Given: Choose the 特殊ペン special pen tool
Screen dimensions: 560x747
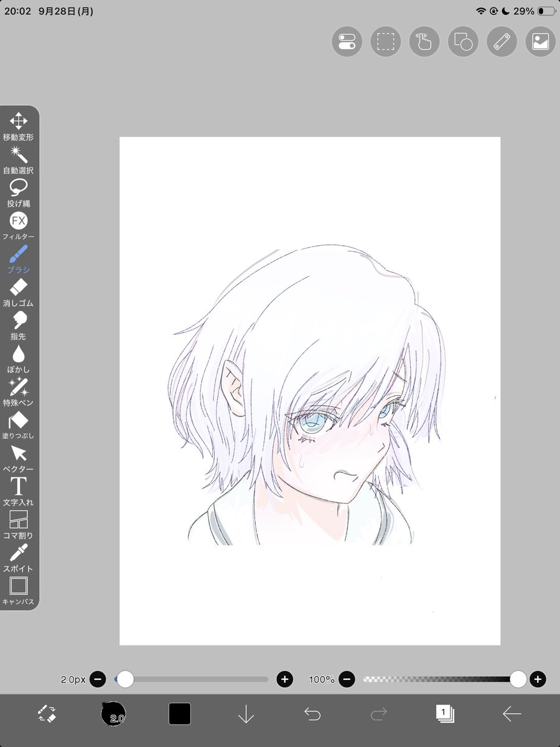Looking at the screenshot, I should coord(19,393).
